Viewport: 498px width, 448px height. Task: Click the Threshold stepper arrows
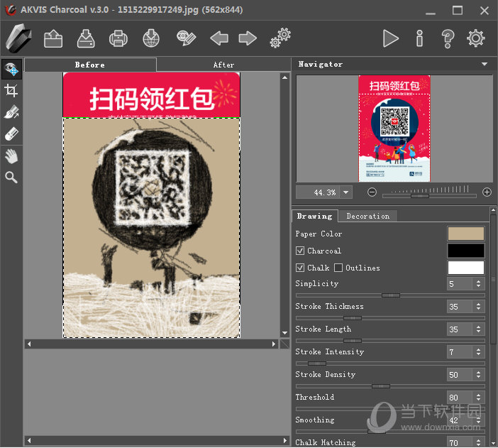tap(478, 398)
